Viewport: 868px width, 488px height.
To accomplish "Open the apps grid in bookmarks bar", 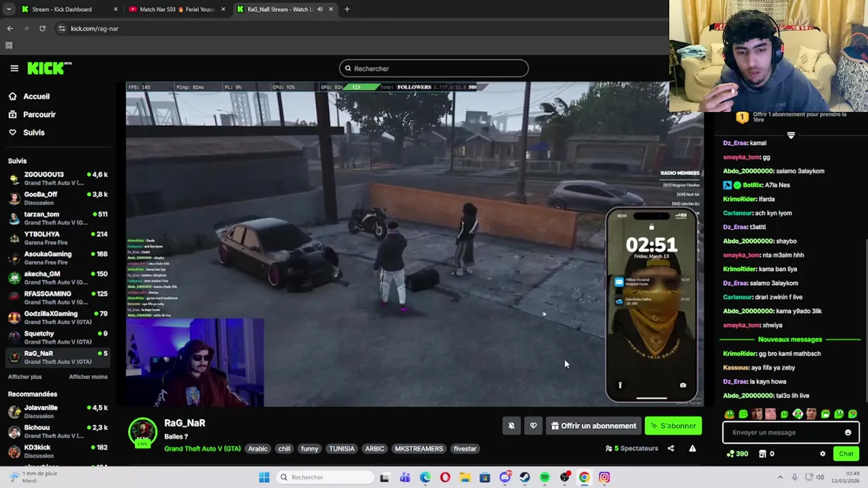I will pos(9,45).
